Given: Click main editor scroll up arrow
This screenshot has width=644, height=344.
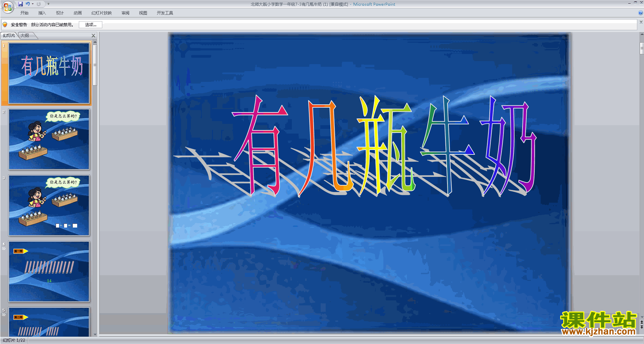Looking at the screenshot, I should point(642,34).
